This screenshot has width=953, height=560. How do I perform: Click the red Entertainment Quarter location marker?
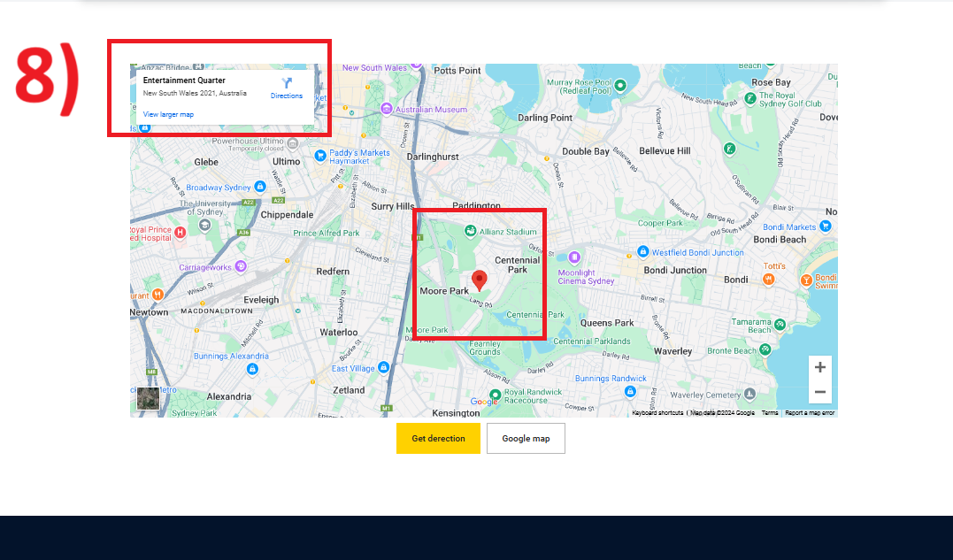pyautogui.click(x=480, y=280)
